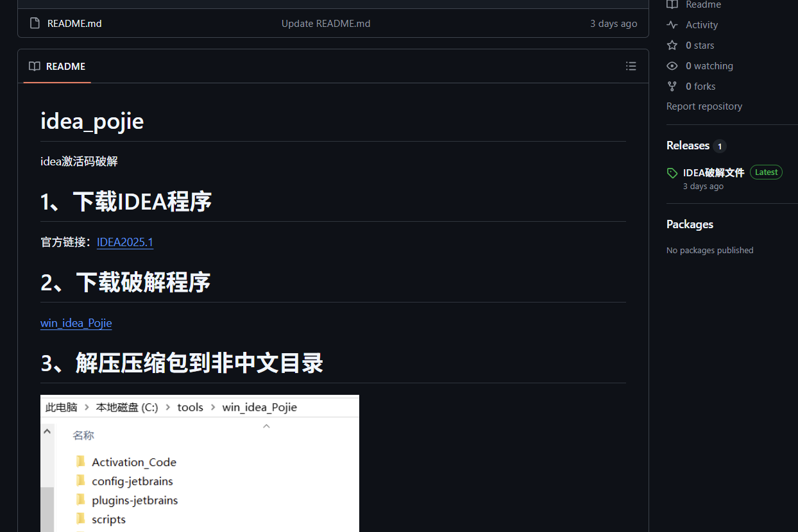Open the Packages section heading
This screenshot has height=532, width=798.
tap(690, 224)
